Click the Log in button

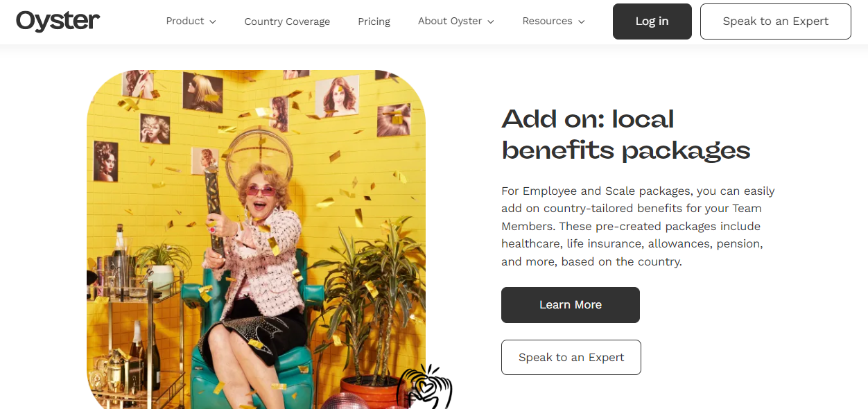coord(652,21)
